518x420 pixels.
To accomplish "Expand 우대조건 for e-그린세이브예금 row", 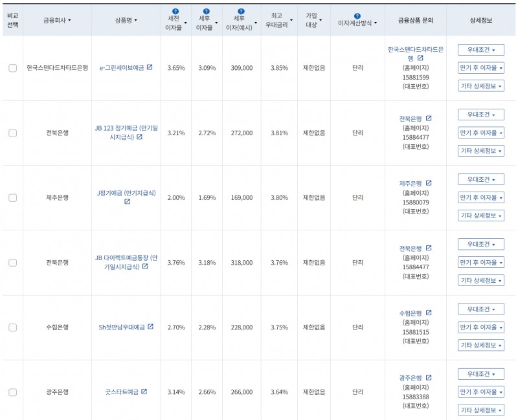I will (480, 50).
